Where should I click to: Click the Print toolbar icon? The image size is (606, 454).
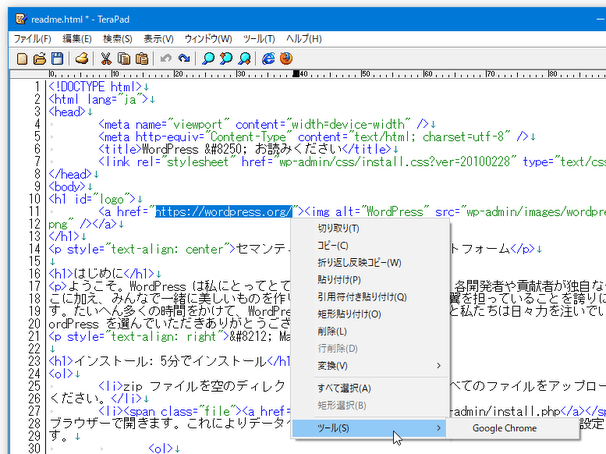[x=82, y=59]
